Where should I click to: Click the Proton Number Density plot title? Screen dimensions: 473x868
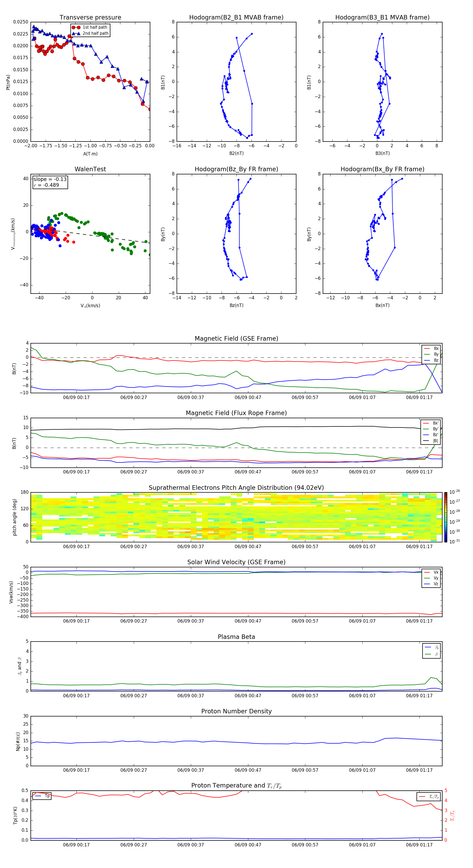[236, 711]
